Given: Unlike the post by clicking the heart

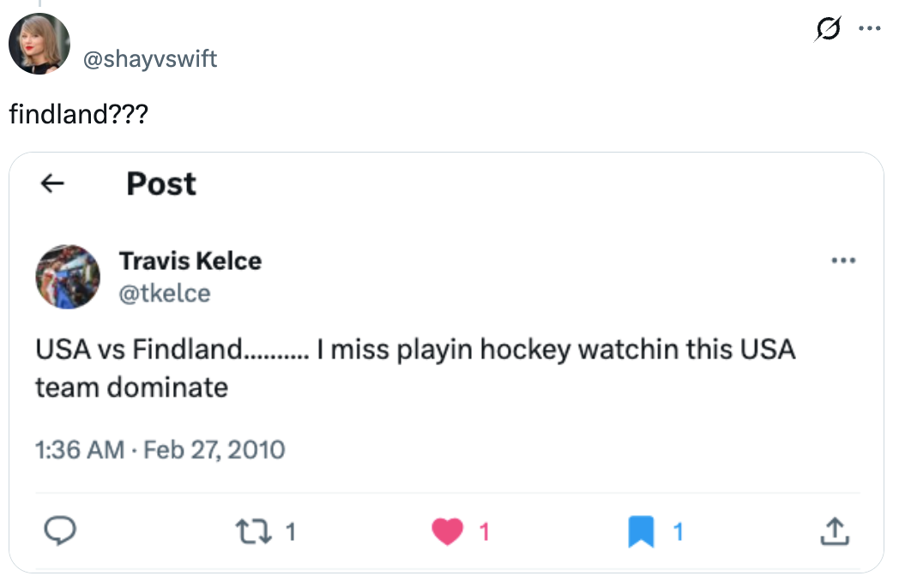Looking at the screenshot, I should click(446, 531).
